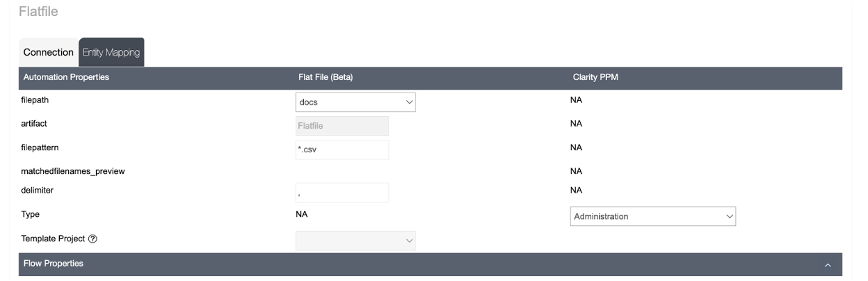Switch to the Connection tab

pyautogui.click(x=48, y=52)
